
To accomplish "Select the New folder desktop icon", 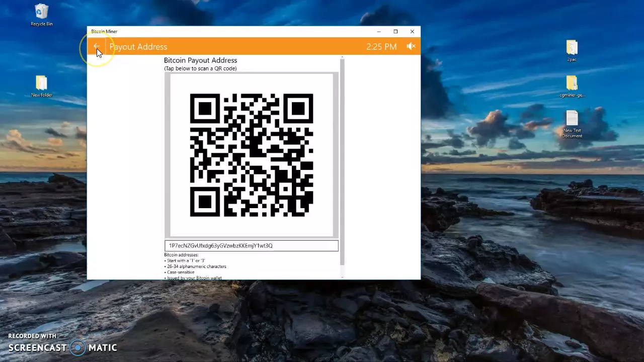I will pos(42,86).
